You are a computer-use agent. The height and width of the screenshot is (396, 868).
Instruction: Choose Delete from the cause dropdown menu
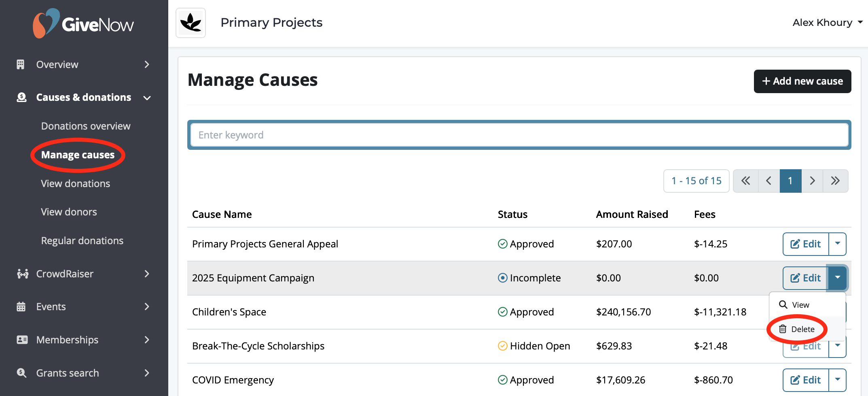click(x=807, y=329)
